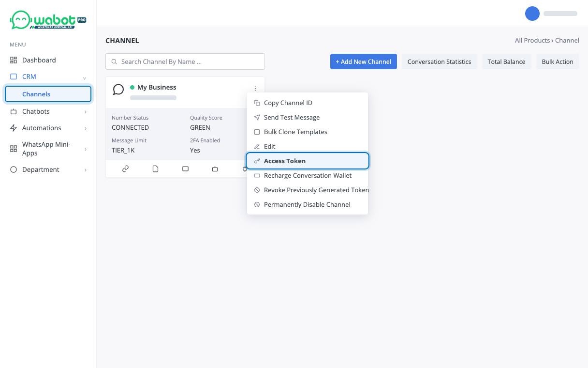Screen dimensions: 588x368
Task: Click the TIER_1K message limit value
Action: point(123,150)
